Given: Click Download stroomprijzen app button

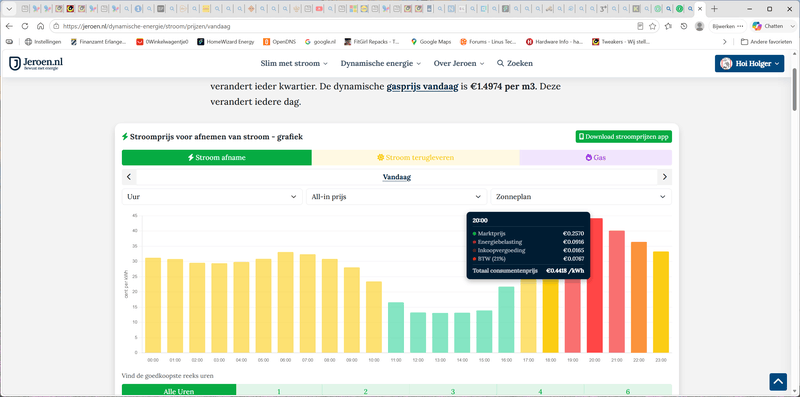Looking at the screenshot, I should [623, 136].
